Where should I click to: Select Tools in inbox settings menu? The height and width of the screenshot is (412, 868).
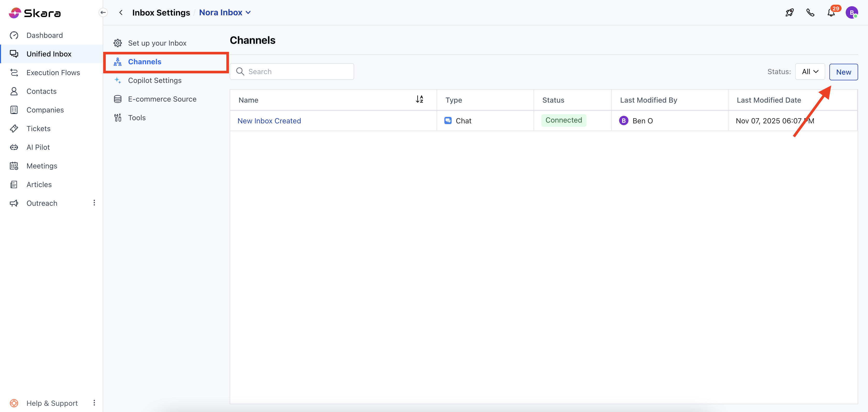(x=137, y=118)
